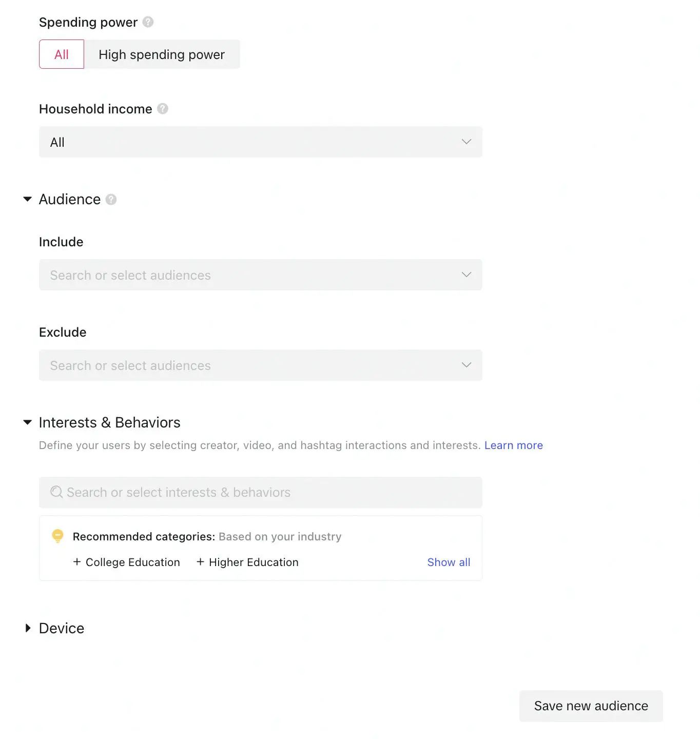This screenshot has height=739, width=700.
Task: Click the plus icon beside College Education
Action: click(x=77, y=562)
